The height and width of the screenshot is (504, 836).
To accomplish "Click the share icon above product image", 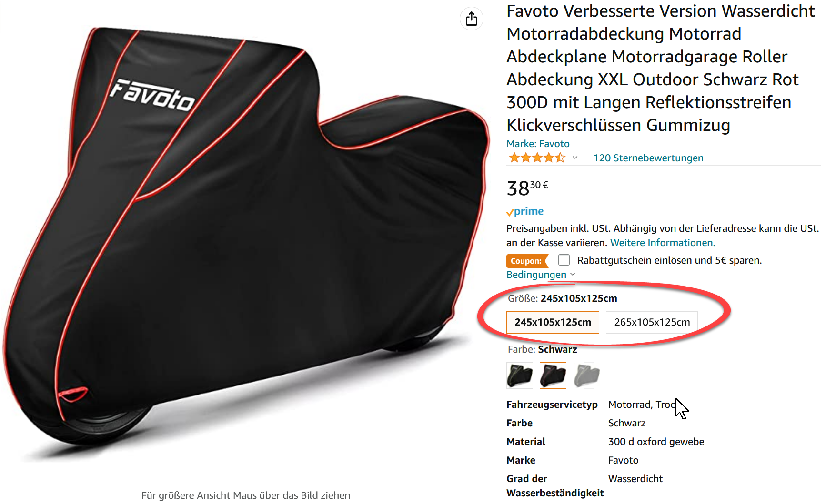I will pos(472,19).
